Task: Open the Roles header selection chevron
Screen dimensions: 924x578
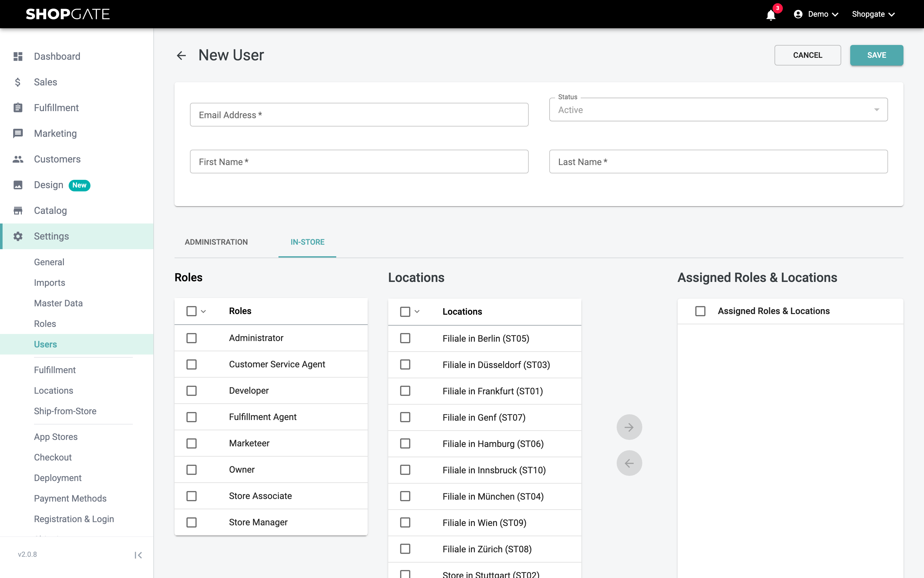Action: pyautogui.click(x=203, y=311)
